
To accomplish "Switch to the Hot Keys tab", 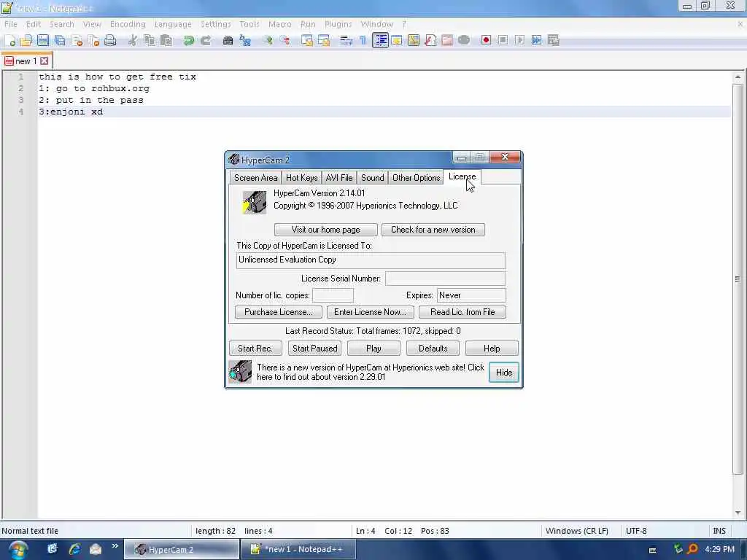I will [301, 178].
